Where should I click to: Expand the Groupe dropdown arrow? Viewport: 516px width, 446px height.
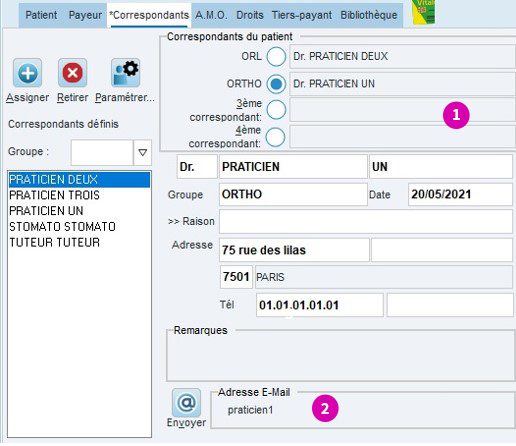(143, 153)
